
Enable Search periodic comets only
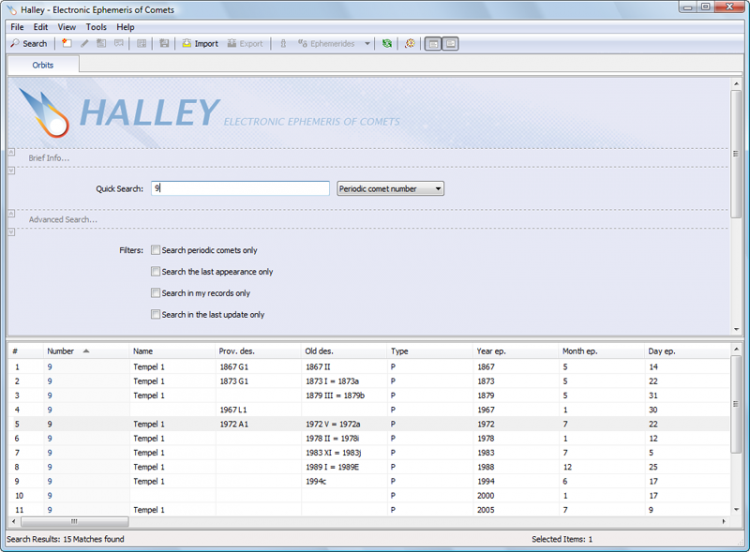tap(155, 250)
